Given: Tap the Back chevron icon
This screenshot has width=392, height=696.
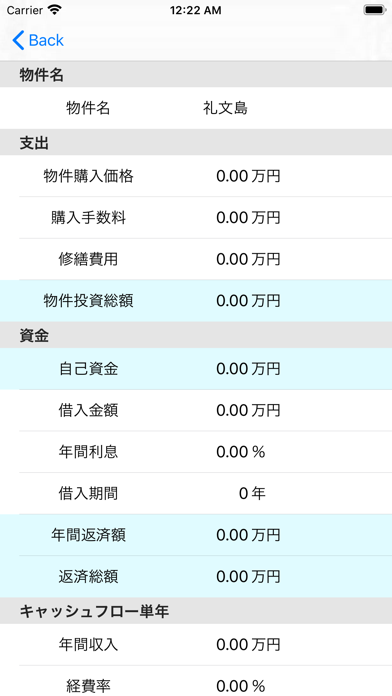Looking at the screenshot, I should 18,40.
